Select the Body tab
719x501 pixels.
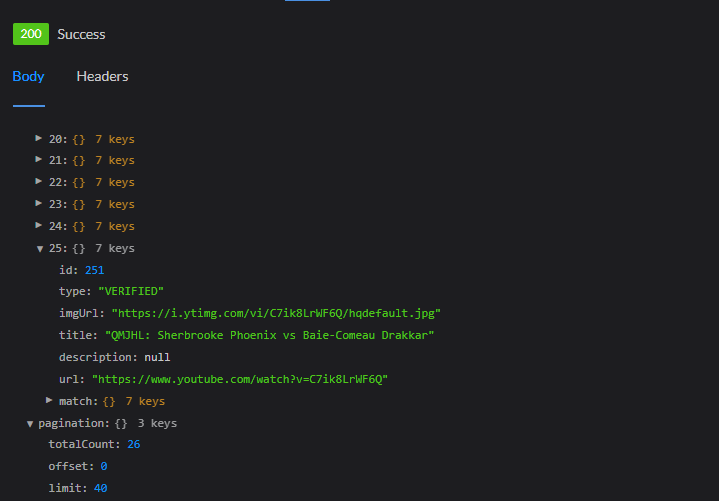[x=28, y=76]
